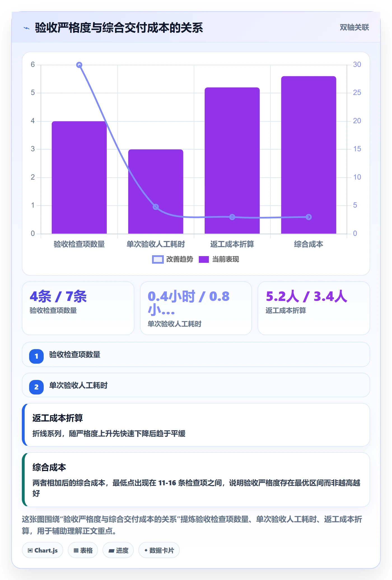
Task: Click the lightning icon beside the title
Action: click(x=27, y=28)
